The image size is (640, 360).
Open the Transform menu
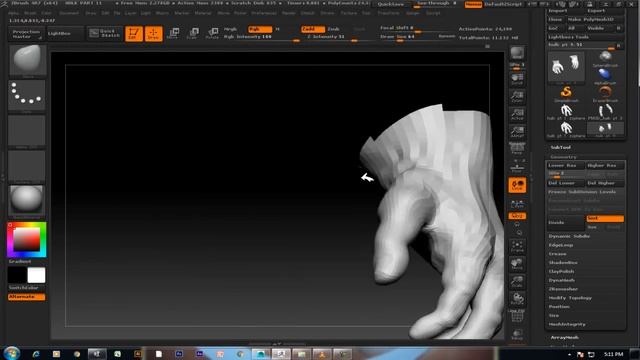pyautogui.click(x=388, y=13)
